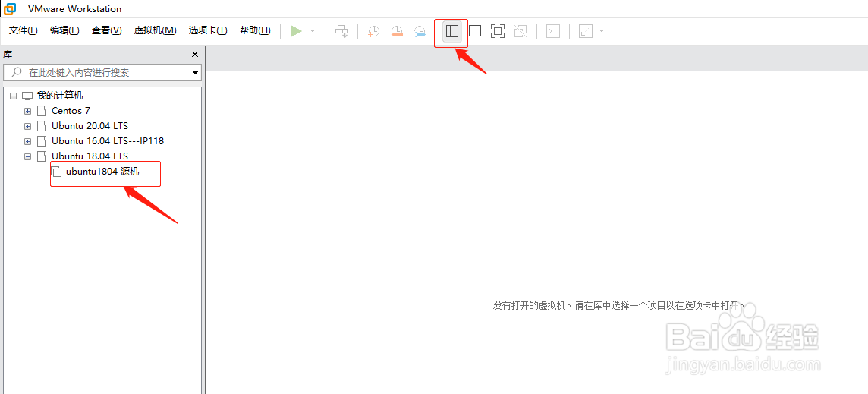Image resolution: width=868 pixels, height=394 pixels.
Task: Open the power options dropdown arrow beside the play icon
Action: click(x=312, y=31)
